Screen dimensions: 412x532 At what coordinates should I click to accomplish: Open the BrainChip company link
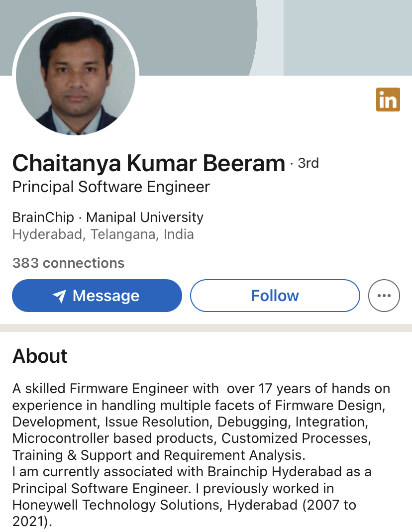click(x=43, y=217)
